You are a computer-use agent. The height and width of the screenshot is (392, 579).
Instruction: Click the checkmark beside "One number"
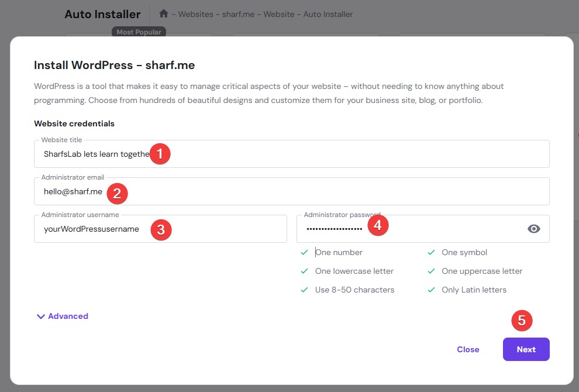(x=304, y=253)
